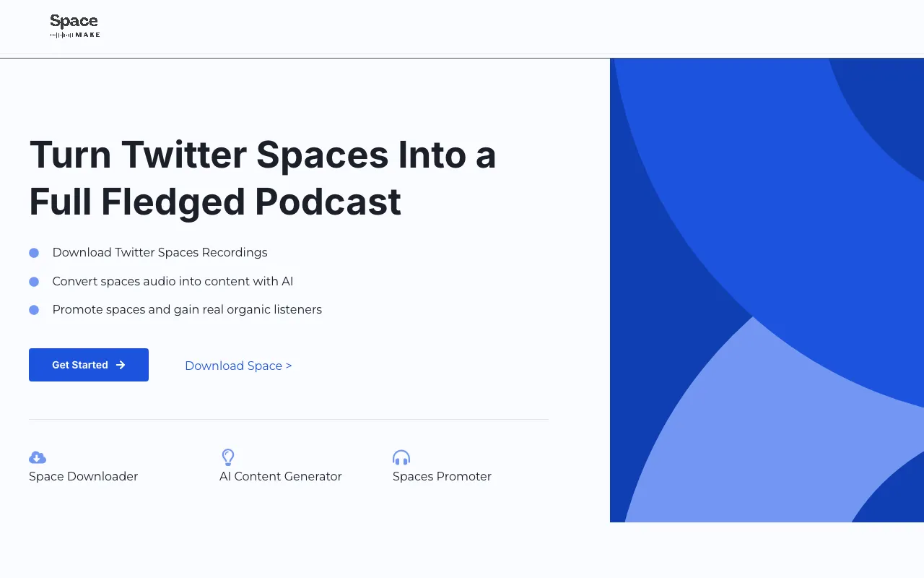This screenshot has height=578, width=924.
Task: Click 'Download Twitter Spaces Recordings' bullet text
Action: pyautogui.click(x=160, y=252)
